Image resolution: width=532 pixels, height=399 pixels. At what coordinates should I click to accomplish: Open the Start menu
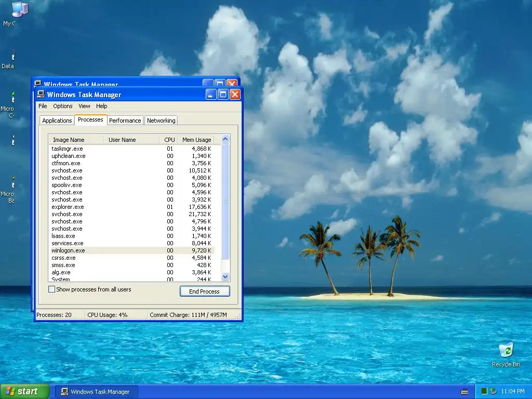coord(24,392)
